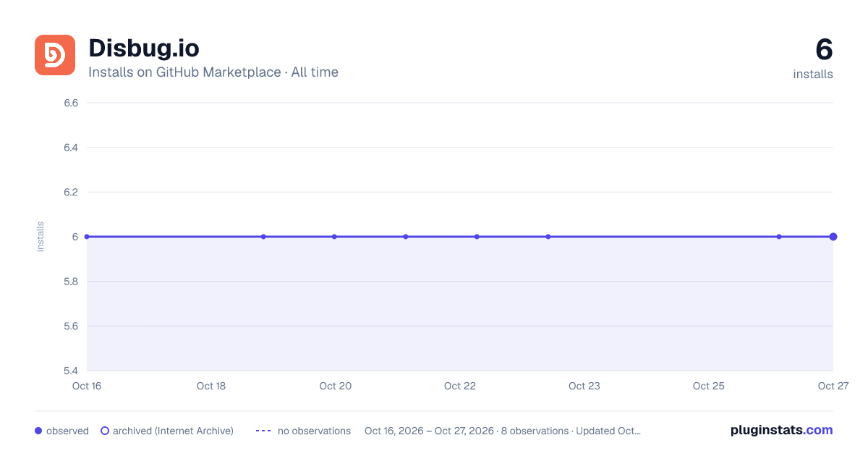Open the pluginstats.com link
Viewport: 868px width, 456px height.
tap(782, 430)
